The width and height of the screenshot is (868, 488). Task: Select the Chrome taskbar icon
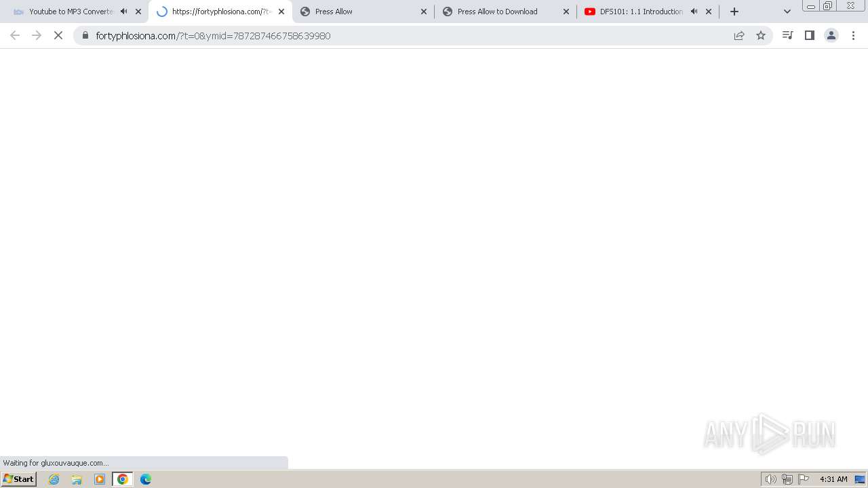[123, 479]
